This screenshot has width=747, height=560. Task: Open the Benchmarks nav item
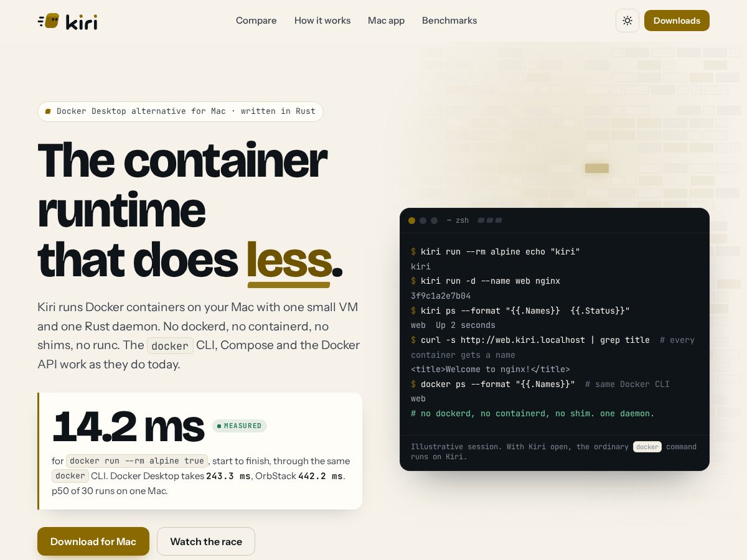tap(449, 21)
